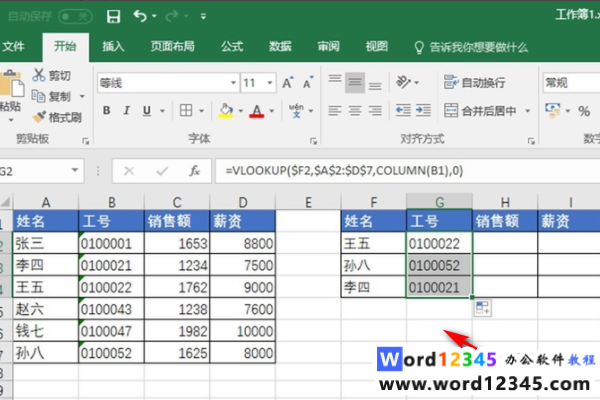Open the font size dropdown
Screen dimensions: 600x400
(x=271, y=83)
